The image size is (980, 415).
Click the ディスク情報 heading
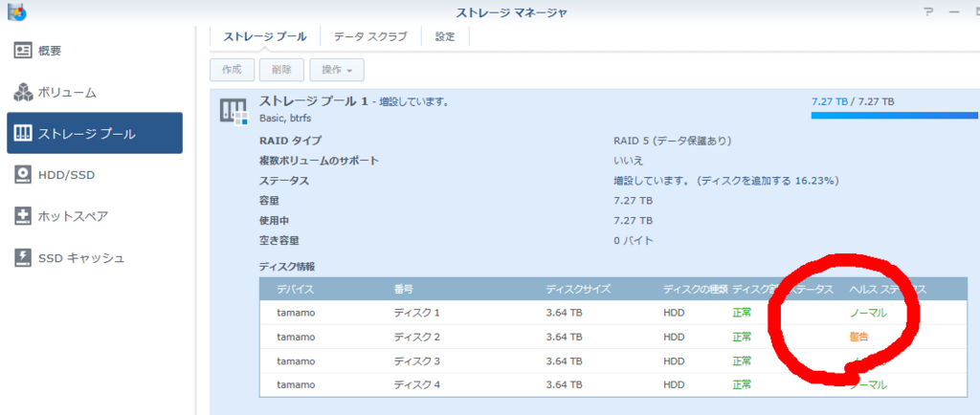287,267
